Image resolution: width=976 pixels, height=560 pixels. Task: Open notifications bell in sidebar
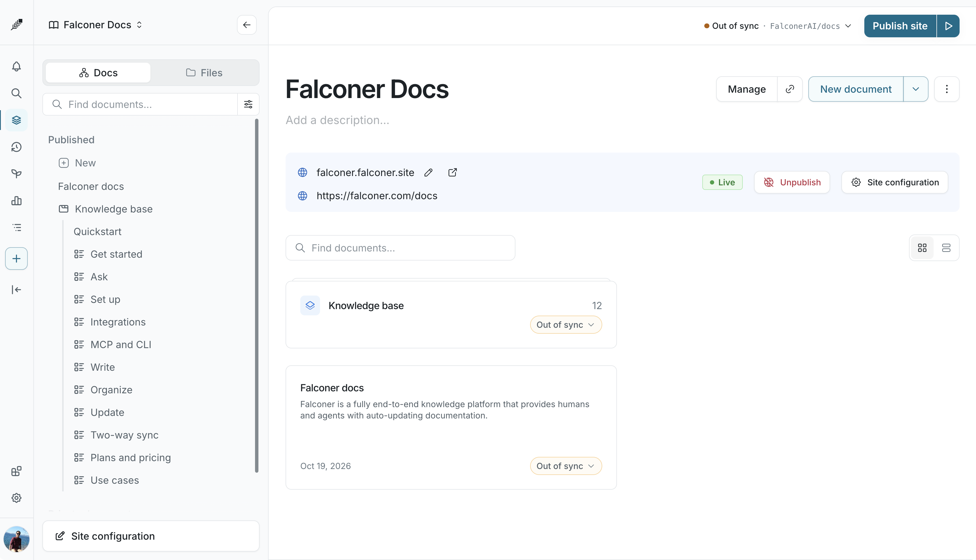click(x=16, y=66)
